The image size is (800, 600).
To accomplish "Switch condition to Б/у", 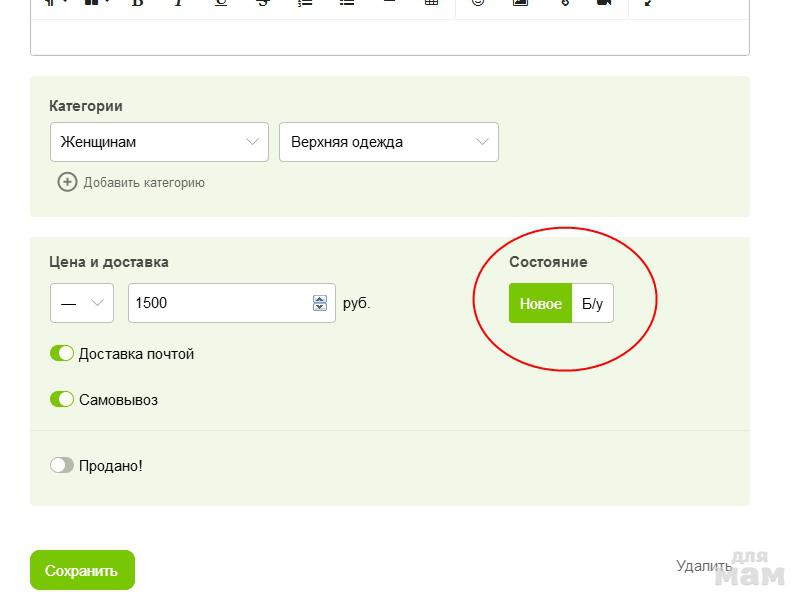I will (592, 304).
